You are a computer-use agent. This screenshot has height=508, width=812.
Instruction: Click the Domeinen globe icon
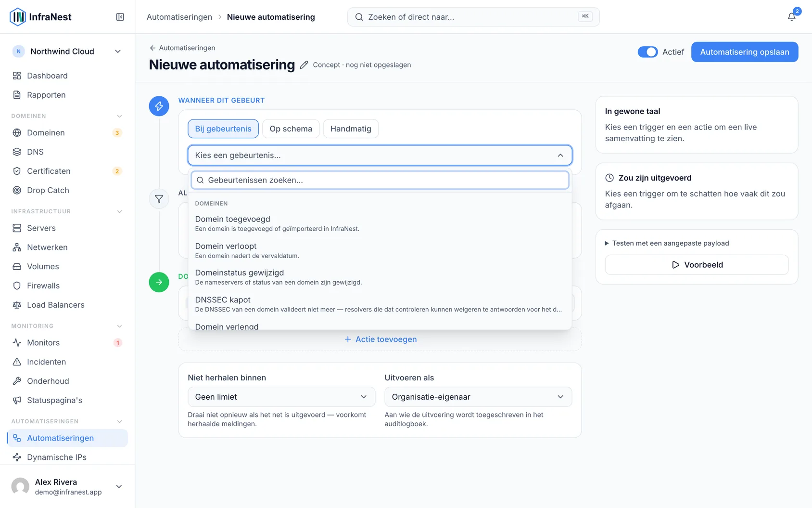pos(17,132)
